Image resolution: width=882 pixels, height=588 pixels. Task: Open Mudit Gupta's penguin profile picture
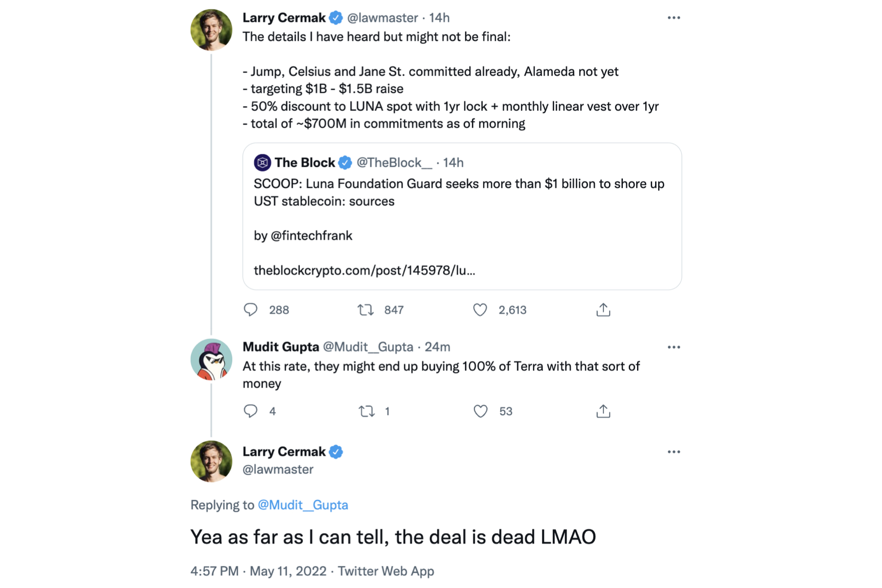click(211, 360)
